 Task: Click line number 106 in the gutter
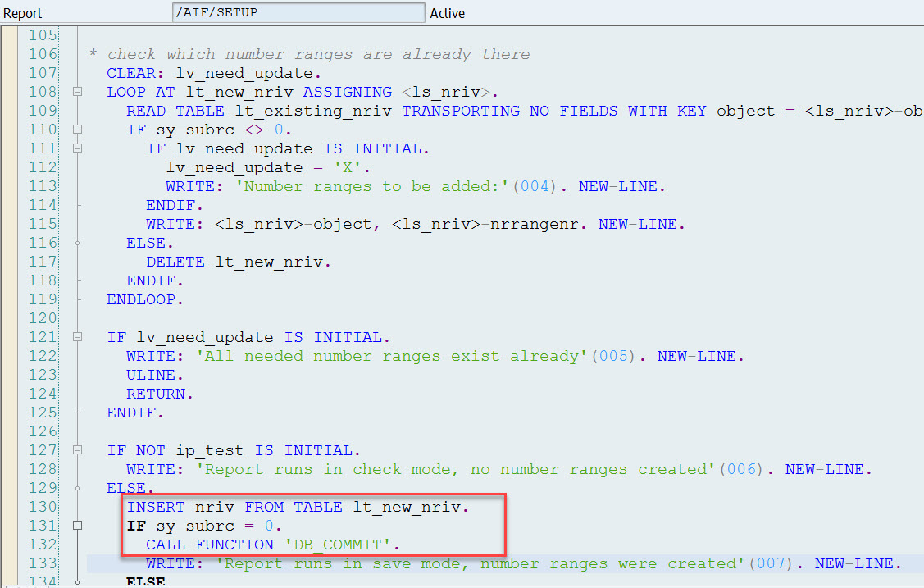(43, 54)
